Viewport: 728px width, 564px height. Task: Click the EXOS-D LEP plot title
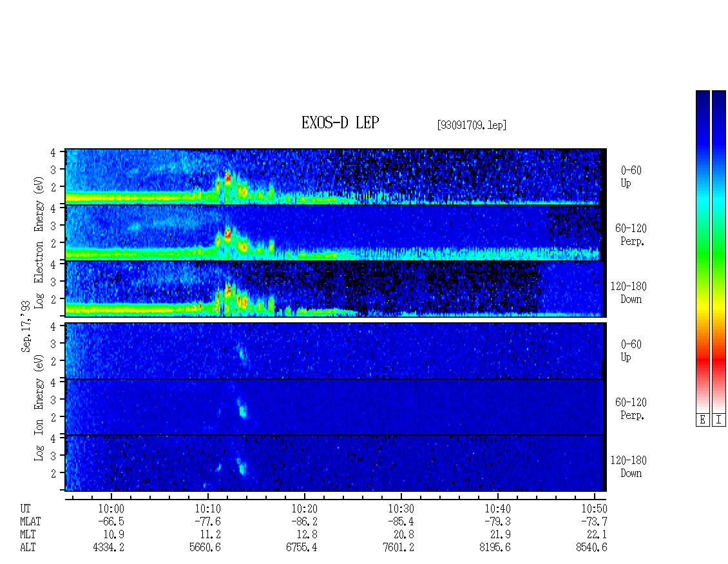coord(340,122)
